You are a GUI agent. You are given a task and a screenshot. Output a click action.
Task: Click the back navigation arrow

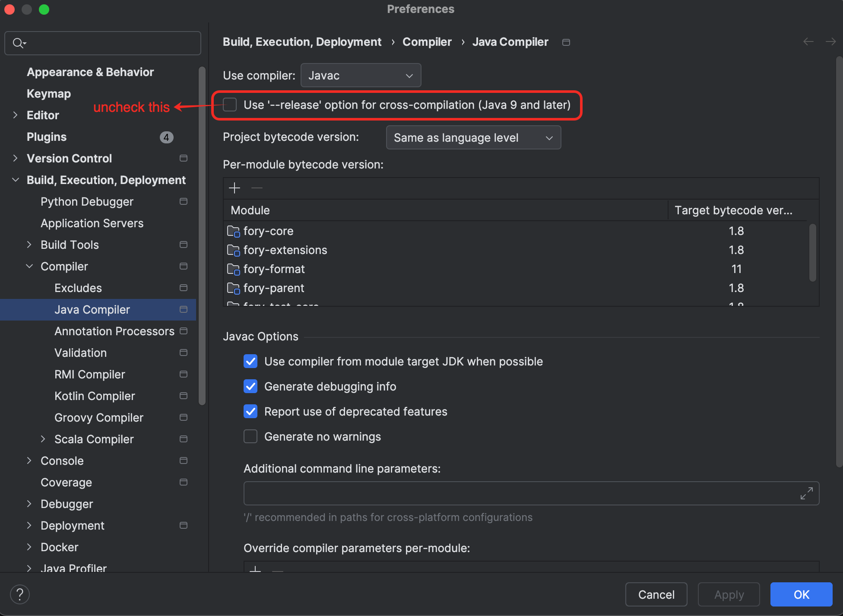point(808,41)
